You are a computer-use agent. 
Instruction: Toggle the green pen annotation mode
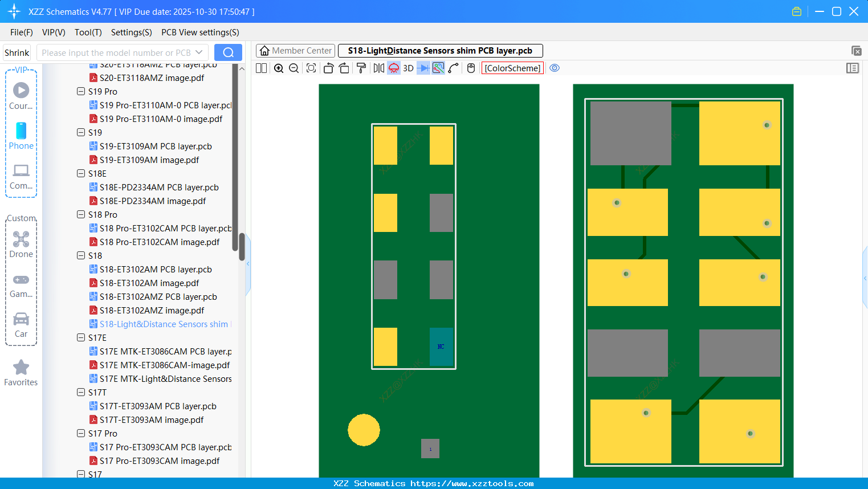(x=438, y=68)
